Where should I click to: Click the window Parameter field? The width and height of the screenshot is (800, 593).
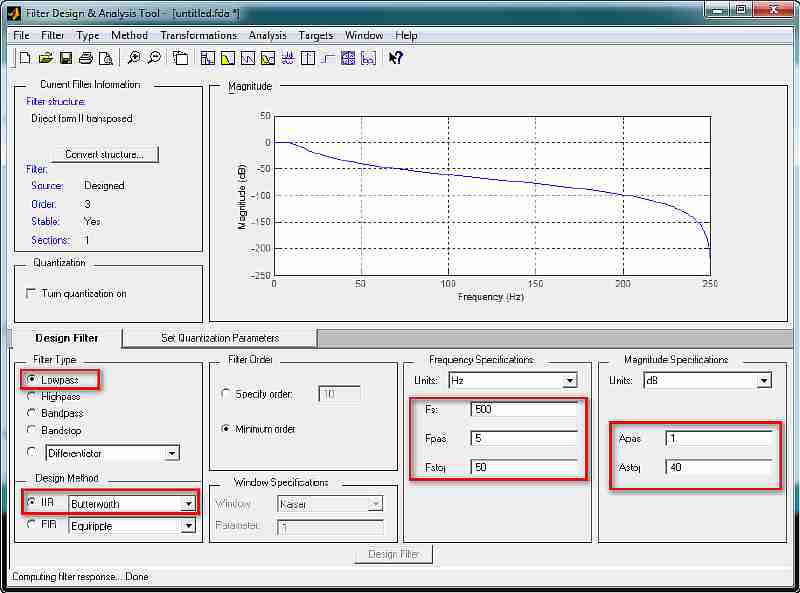(330, 526)
